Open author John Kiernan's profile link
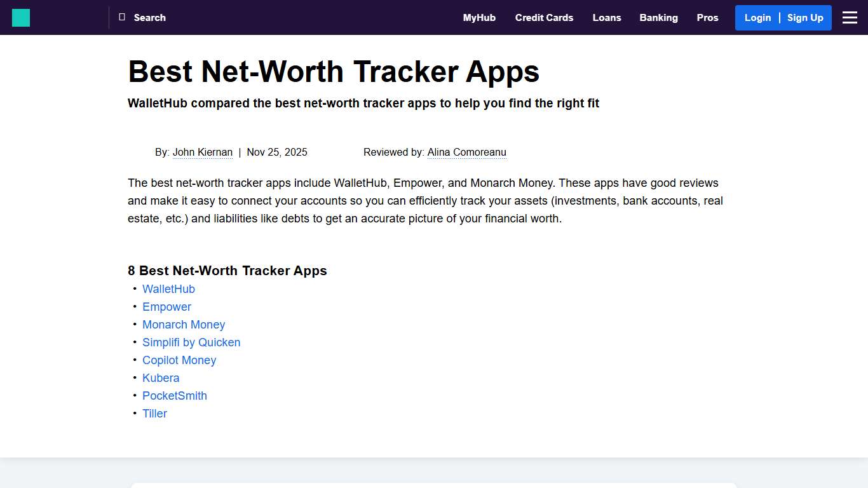This screenshot has width=868, height=488. pos(203,152)
